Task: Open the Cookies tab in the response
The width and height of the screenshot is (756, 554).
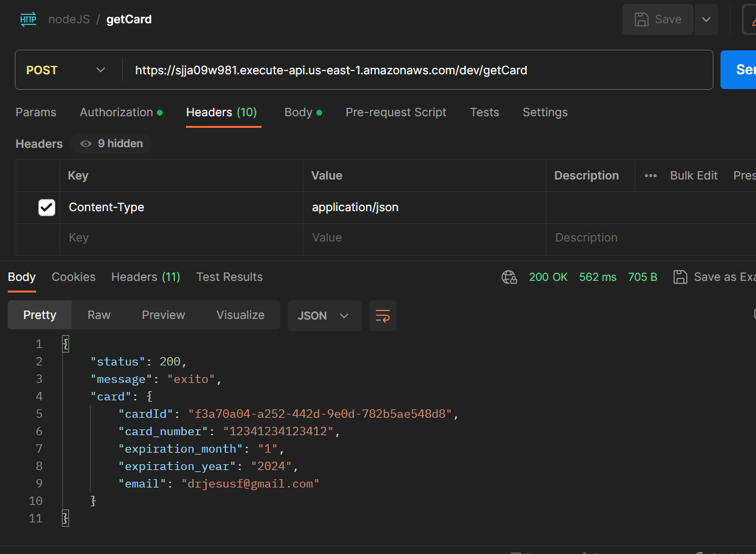Action: pos(73,277)
